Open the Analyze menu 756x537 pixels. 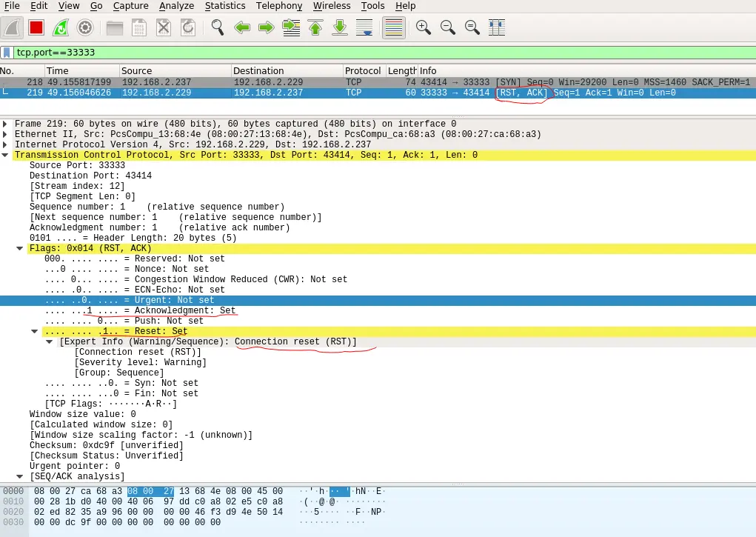(x=176, y=6)
